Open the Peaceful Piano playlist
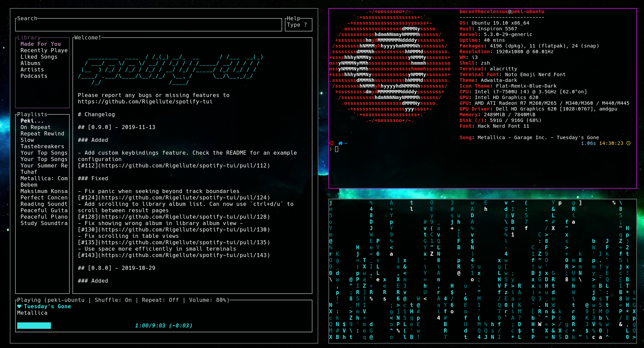The width and height of the screenshot is (644, 348). [x=44, y=217]
